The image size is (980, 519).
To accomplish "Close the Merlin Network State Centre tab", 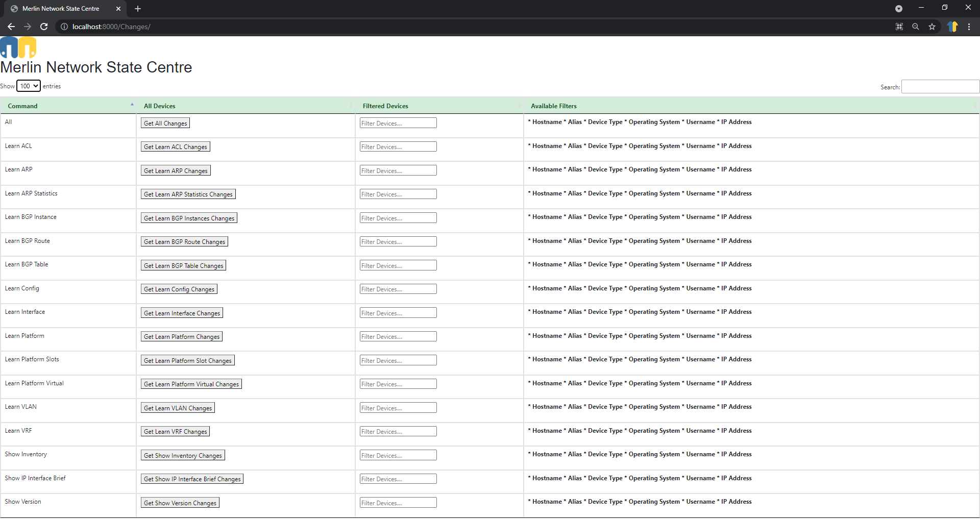I will click(x=118, y=9).
